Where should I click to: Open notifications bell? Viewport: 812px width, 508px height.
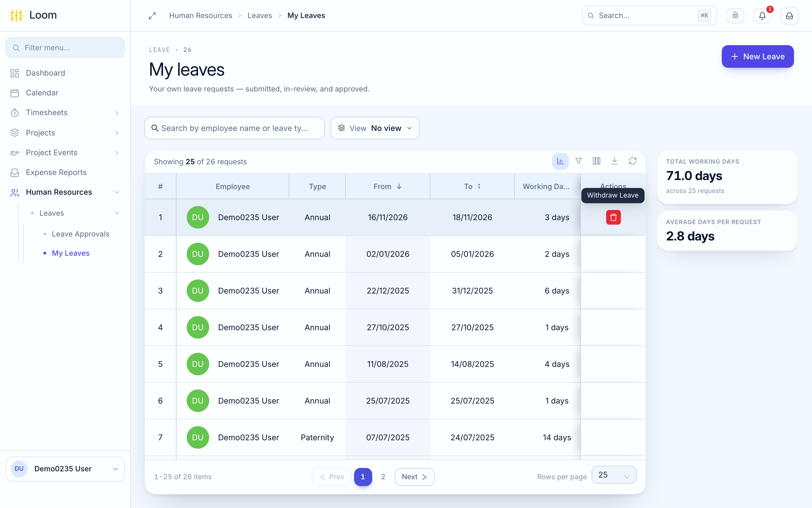click(762, 16)
